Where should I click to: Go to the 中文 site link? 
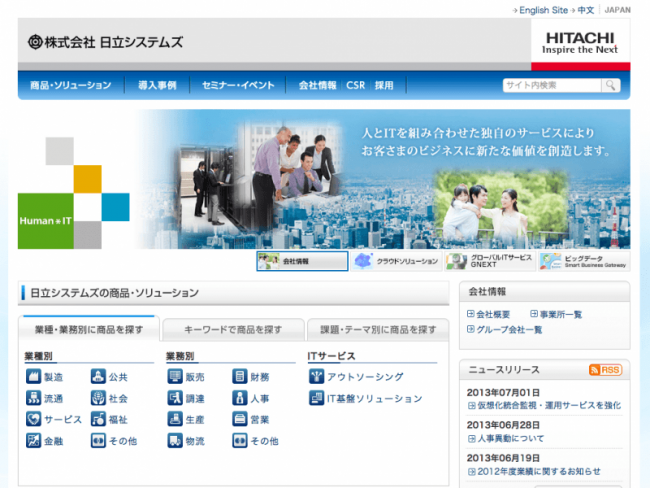[x=586, y=10]
